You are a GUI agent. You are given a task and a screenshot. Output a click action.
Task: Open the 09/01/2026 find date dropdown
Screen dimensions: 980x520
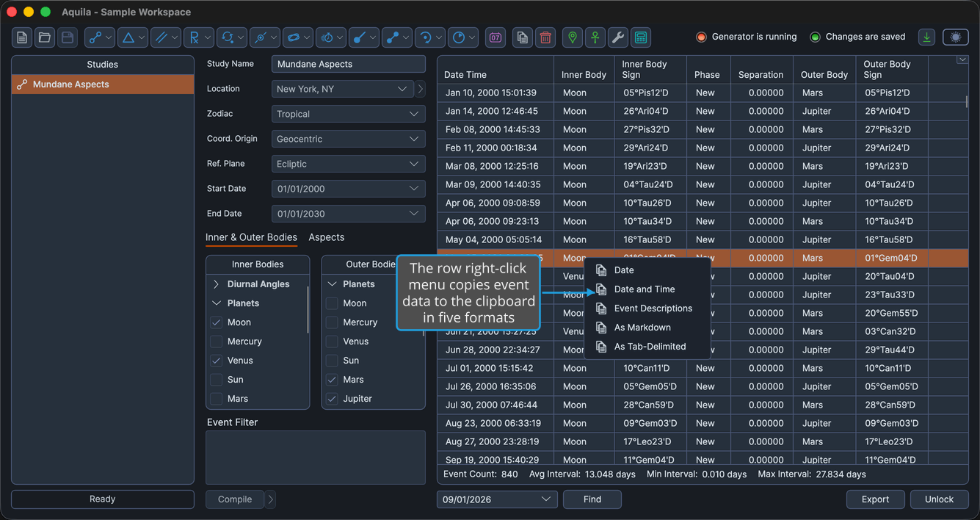pos(497,499)
